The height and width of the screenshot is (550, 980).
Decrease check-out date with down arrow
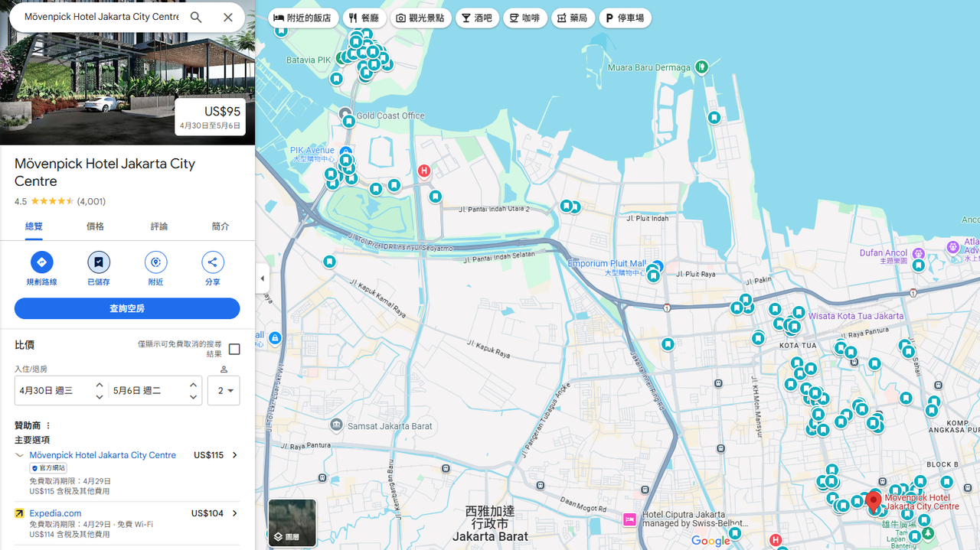(x=193, y=397)
